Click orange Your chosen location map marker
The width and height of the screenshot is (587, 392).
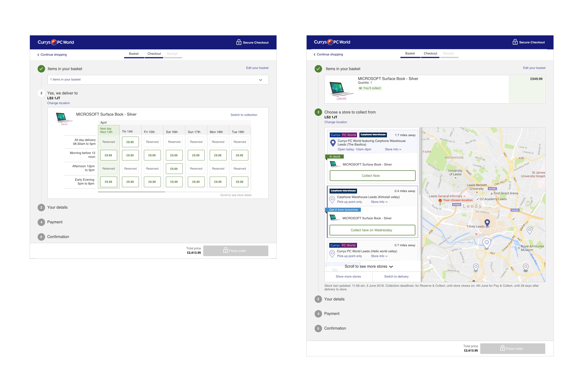click(440, 201)
